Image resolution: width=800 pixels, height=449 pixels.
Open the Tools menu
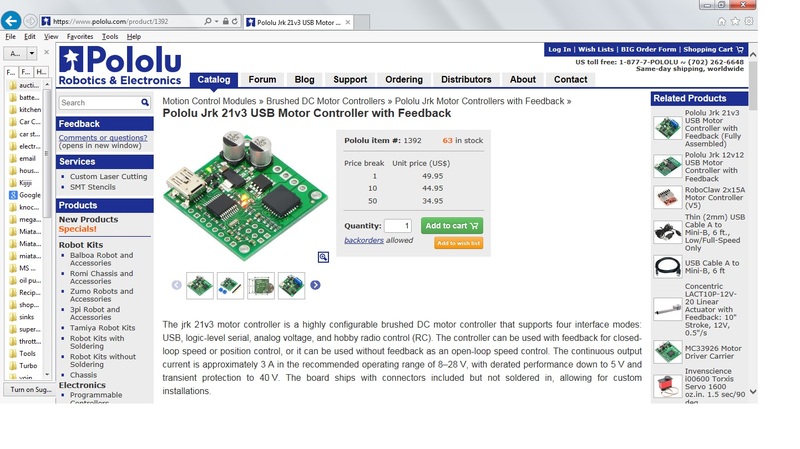(x=110, y=37)
